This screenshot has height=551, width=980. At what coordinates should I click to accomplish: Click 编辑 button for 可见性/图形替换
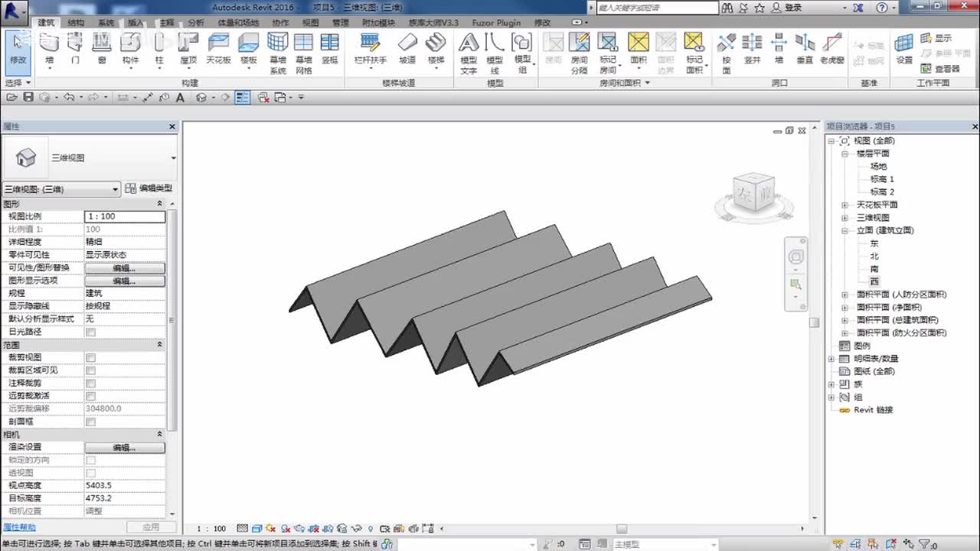pos(125,268)
